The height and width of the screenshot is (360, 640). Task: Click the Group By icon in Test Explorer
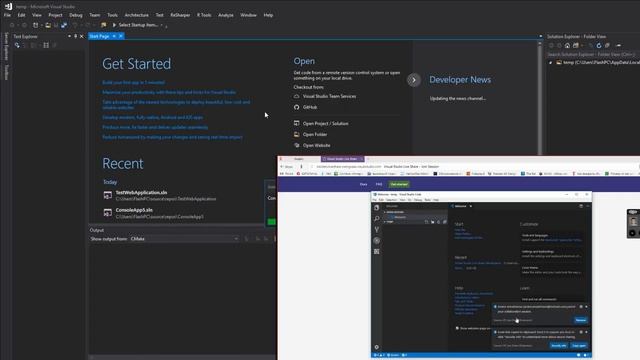click(x=46, y=45)
